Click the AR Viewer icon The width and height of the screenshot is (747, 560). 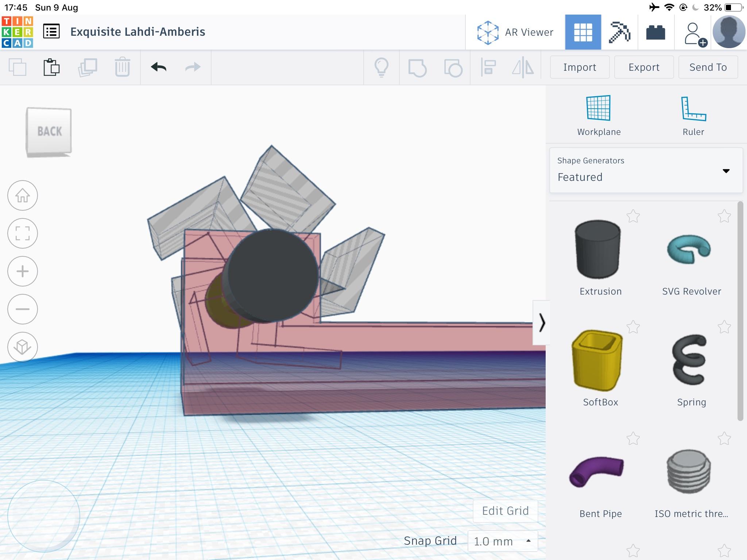click(x=488, y=32)
